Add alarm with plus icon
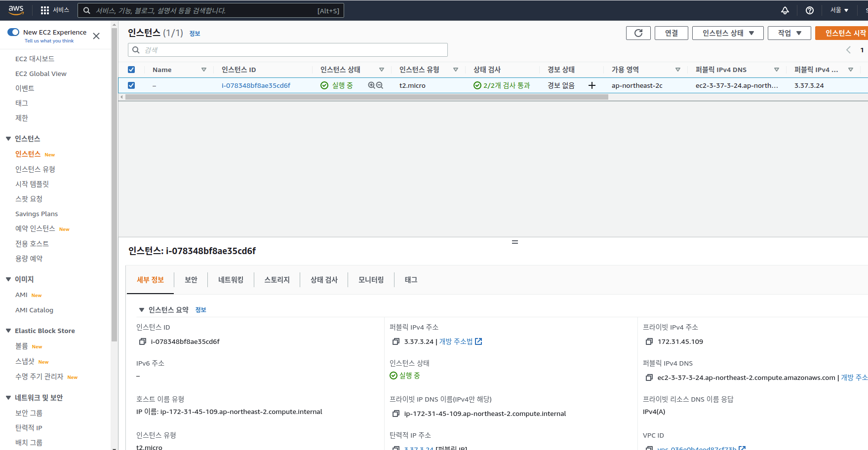 click(x=592, y=85)
